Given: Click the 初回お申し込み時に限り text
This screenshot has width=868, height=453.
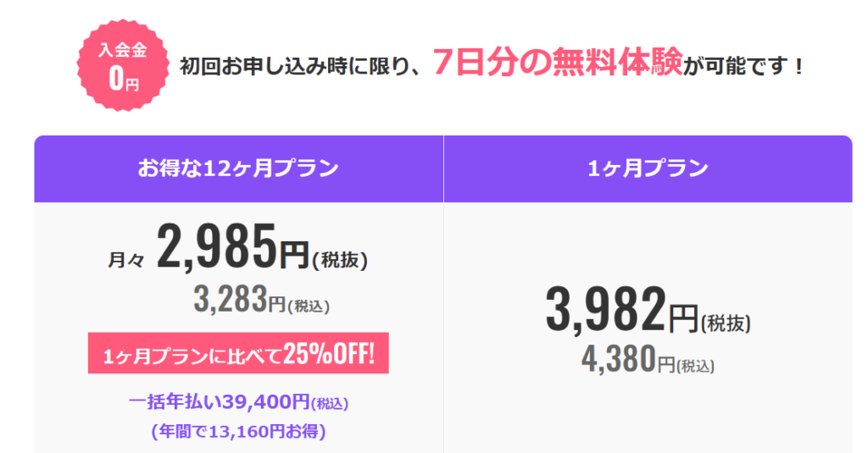Looking at the screenshot, I should tap(298, 68).
